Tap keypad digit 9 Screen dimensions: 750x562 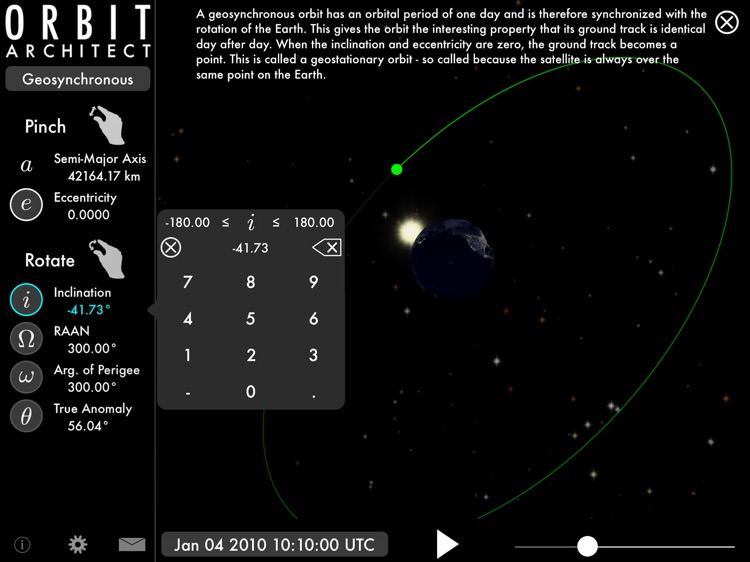click(x=313, y=282)
